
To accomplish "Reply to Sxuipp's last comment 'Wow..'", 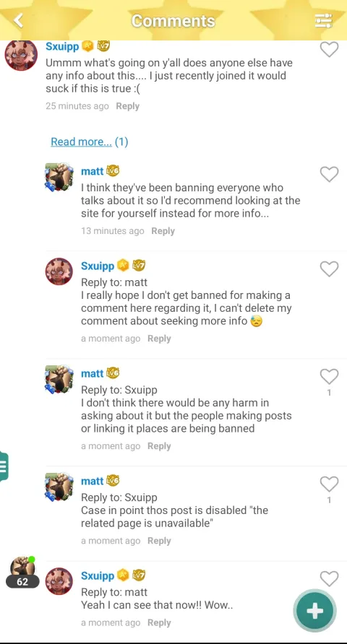I will [x=159, y=622].
